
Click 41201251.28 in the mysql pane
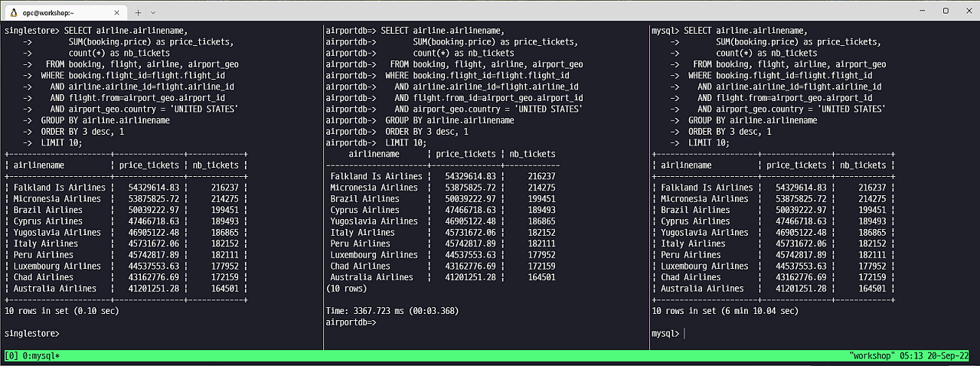(801, 289)
